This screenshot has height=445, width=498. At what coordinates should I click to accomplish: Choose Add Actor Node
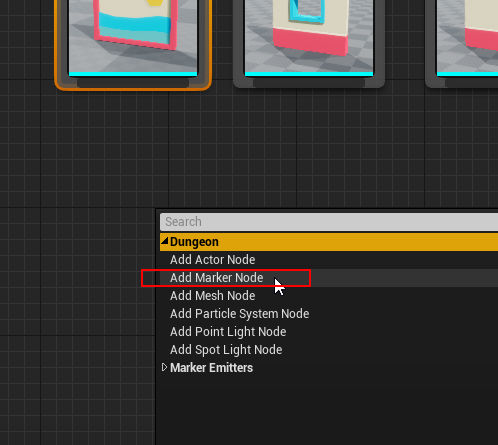[212, 260]
